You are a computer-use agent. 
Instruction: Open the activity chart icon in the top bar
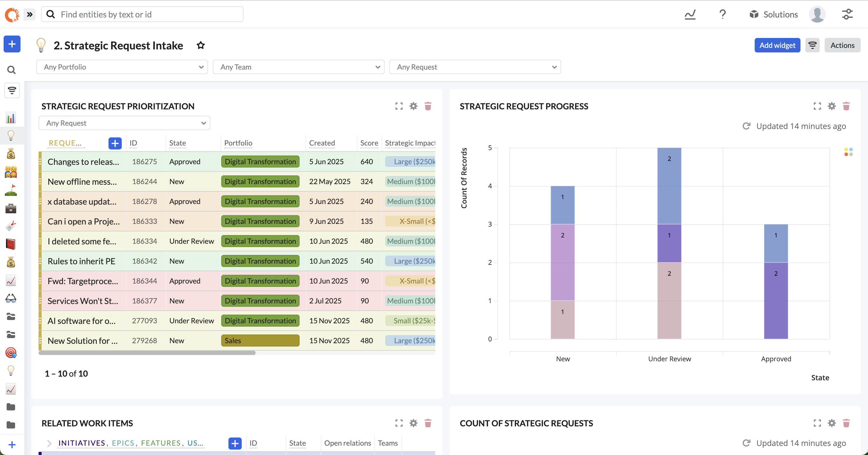click(x=690, y=14)
